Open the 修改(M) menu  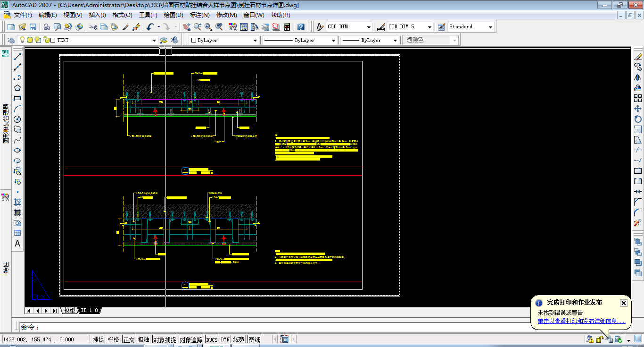(x=227, y=15)
